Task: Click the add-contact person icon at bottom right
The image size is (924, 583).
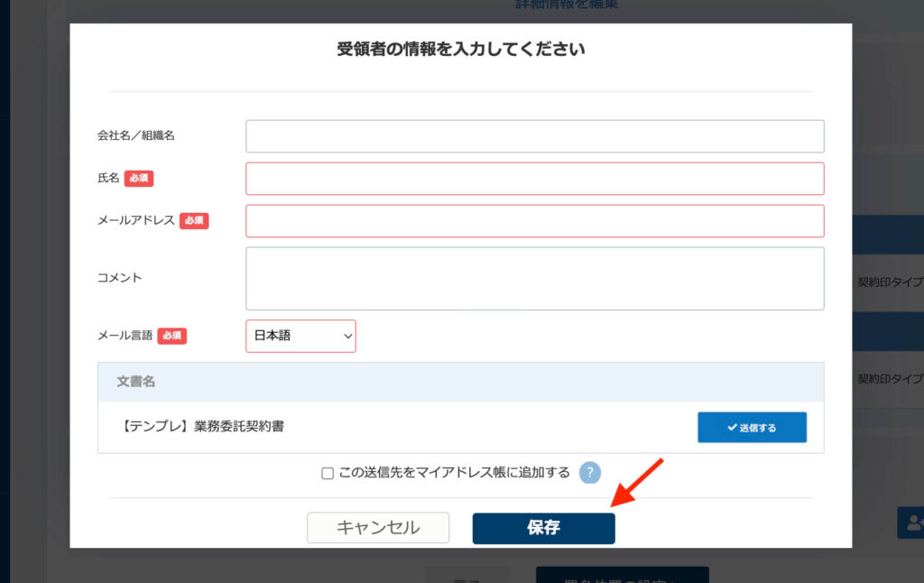Action: tap(913, 523)
